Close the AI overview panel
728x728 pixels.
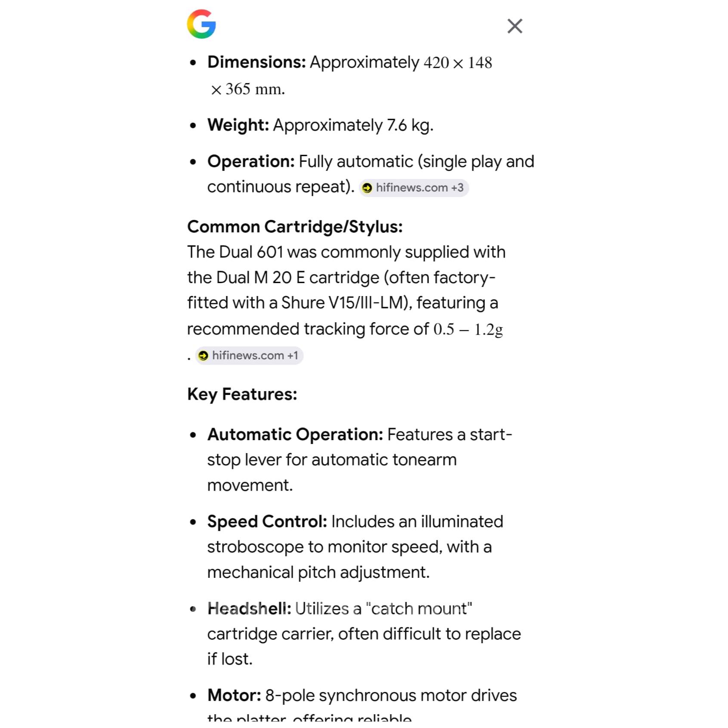click(515, 26)
